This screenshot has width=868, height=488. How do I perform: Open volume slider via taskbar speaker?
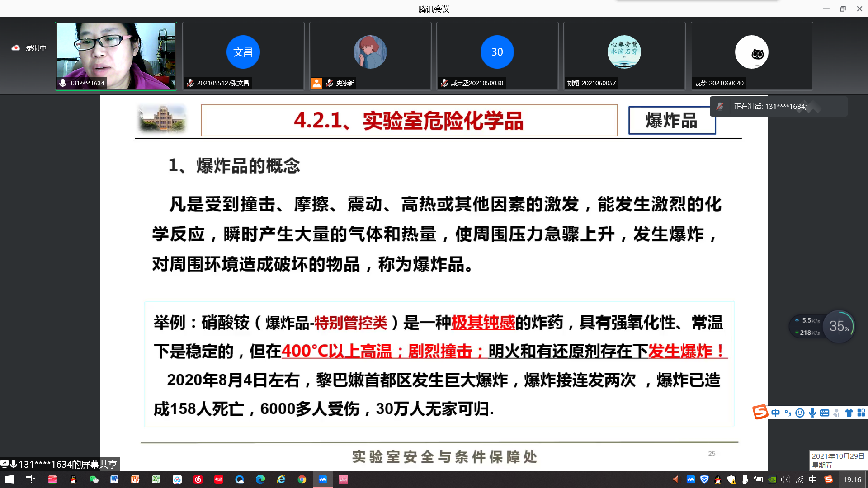pos(786,480)
